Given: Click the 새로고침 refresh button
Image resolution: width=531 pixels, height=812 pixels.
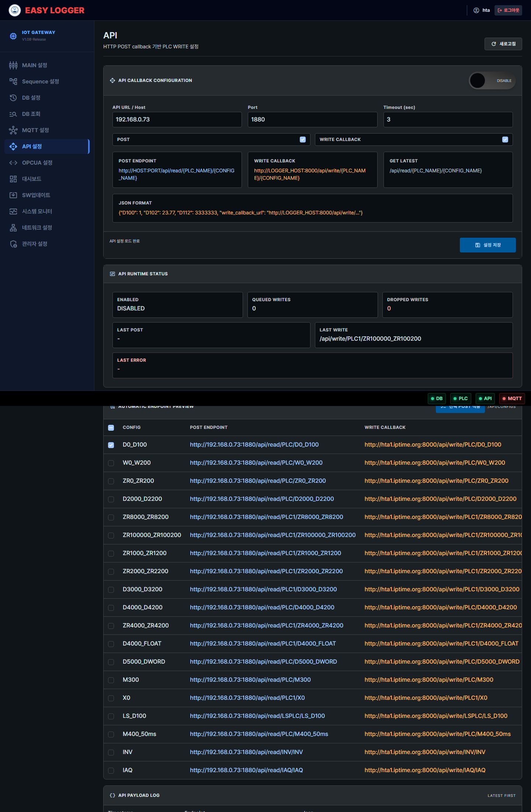Looking at the screenshot, I should [503, 44].
